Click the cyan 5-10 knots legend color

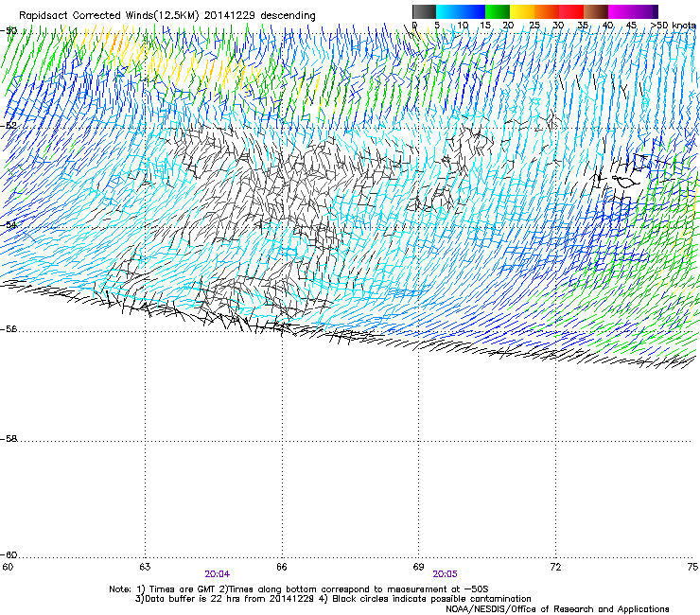[448, 11]
